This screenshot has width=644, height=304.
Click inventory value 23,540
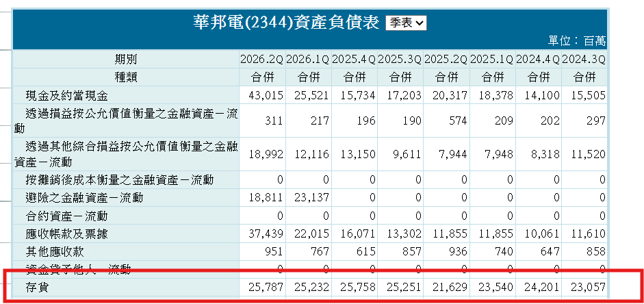point(495,287)
